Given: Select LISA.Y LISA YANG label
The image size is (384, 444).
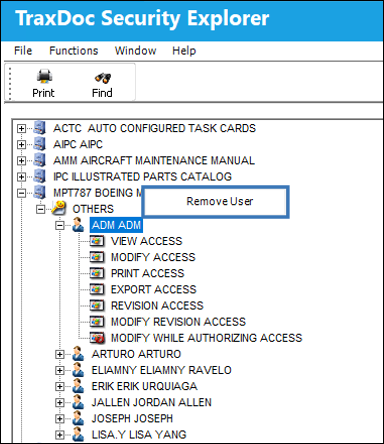Looking at the screenshot, I should click(139, 434).
